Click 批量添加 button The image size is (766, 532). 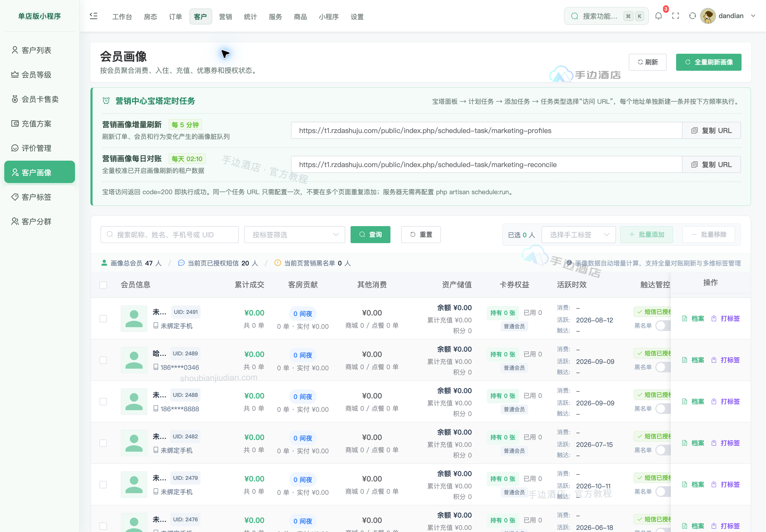pos(646,235)
